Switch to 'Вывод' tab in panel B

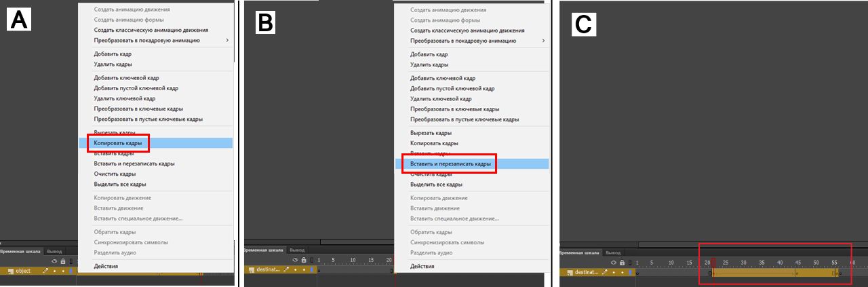tap(297, 250)
